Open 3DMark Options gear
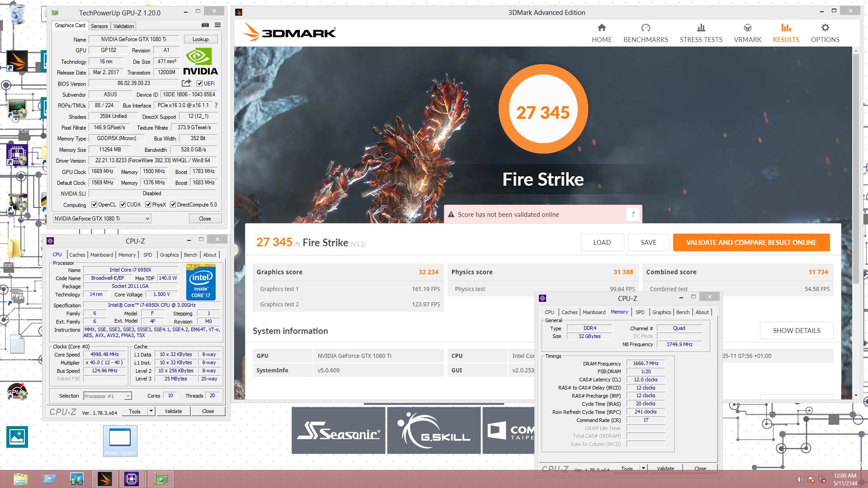The width and height of the screenshot is (868, 488). 825,33
